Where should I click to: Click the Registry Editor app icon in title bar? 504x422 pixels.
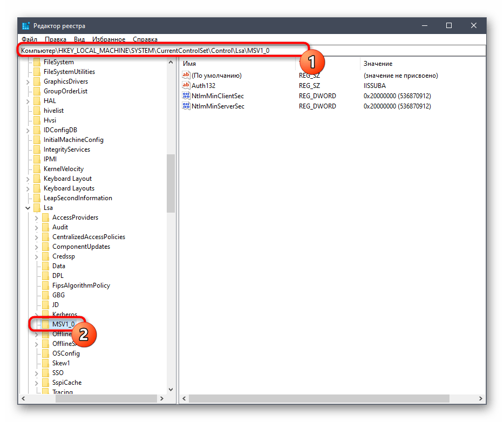pyautogui.click(x=26, y=26)
